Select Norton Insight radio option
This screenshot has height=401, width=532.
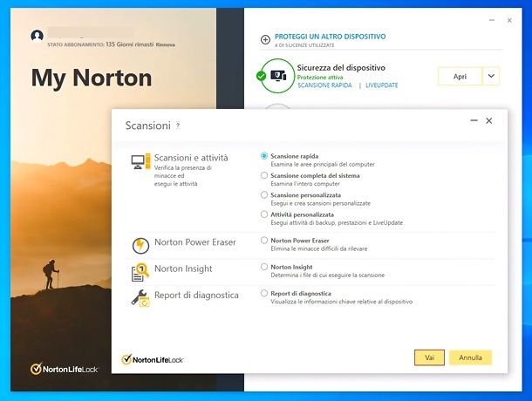click(x=264, y=267)
